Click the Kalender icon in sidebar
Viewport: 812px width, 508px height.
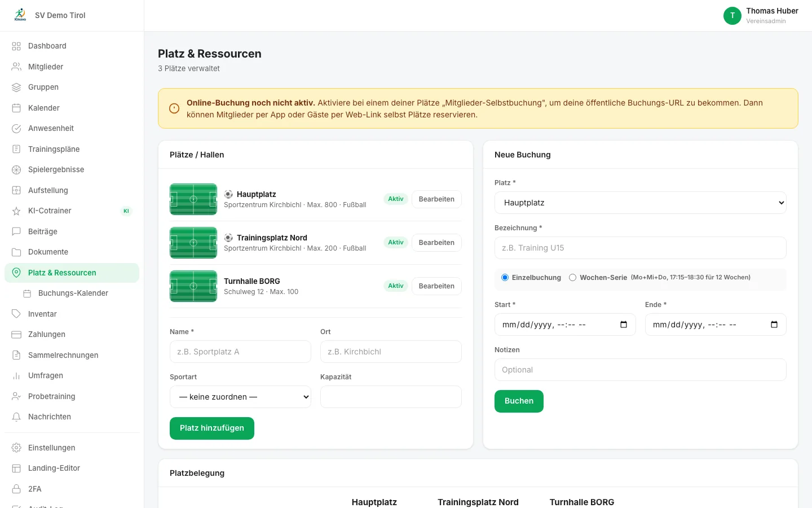coord(16,108)
